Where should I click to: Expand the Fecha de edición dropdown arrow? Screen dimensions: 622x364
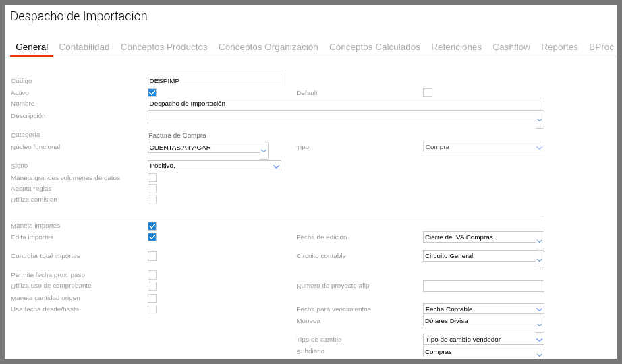(x=539, y=241)
